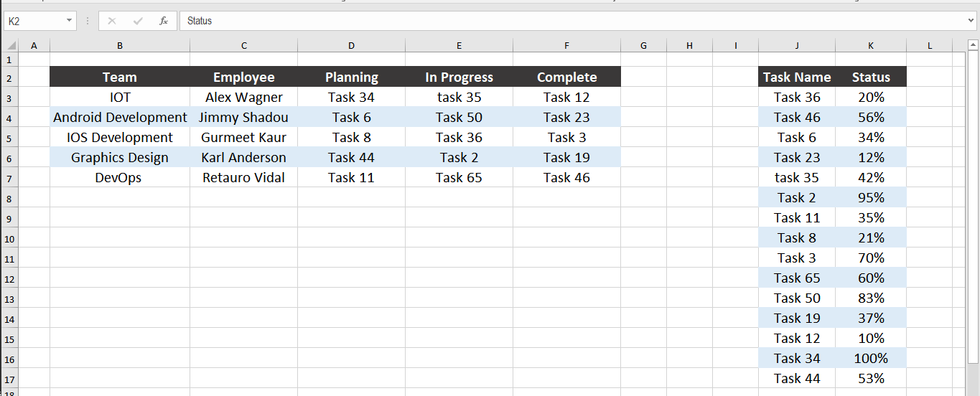
Task: Select the Android Development cell
Action: pos(120,118)
